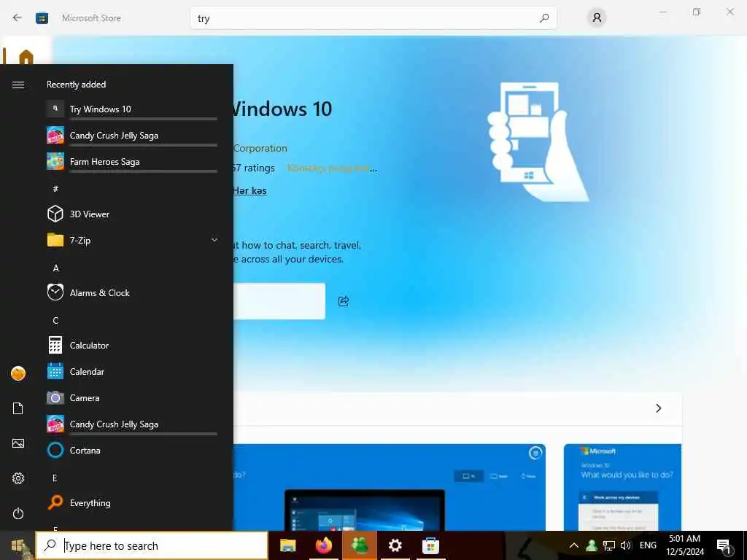Go back with the Store back arrow
The image size is (747, 560).
point(18,18)
